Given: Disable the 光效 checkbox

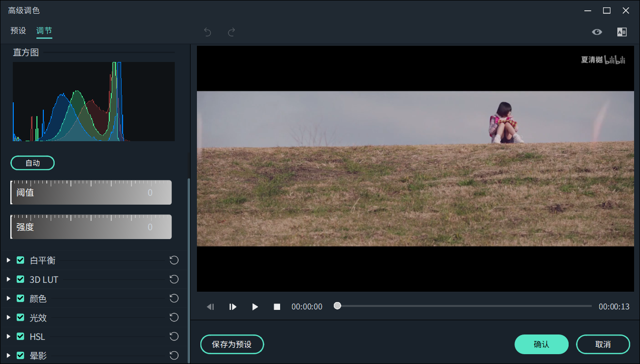Looking at the screenshot, I should (20, 318).
